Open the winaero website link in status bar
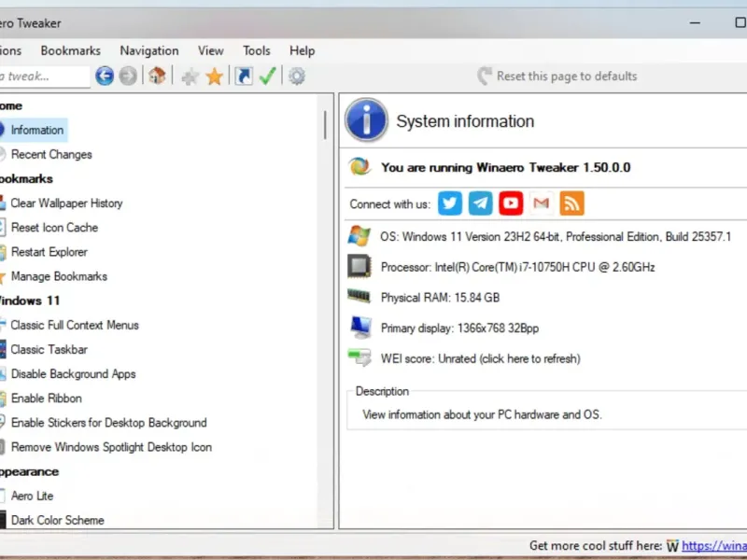The width and height of the screenshot is (747, 560). coord(714,546)
